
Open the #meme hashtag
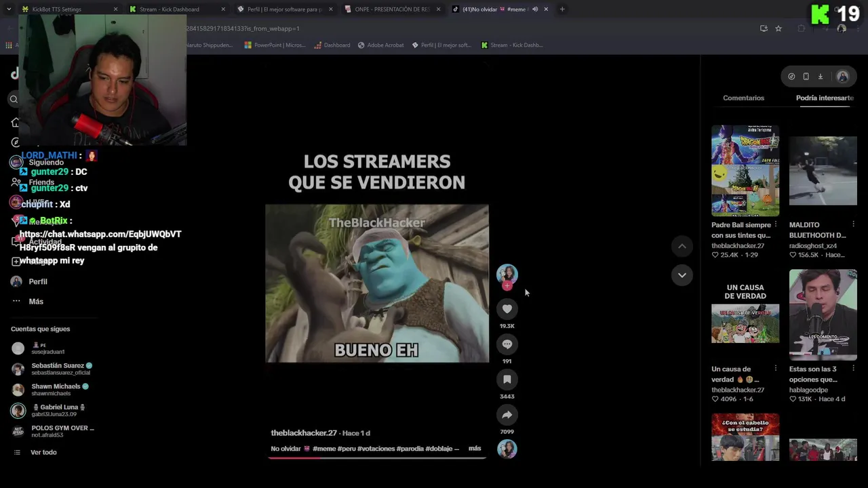click(325, 449)
